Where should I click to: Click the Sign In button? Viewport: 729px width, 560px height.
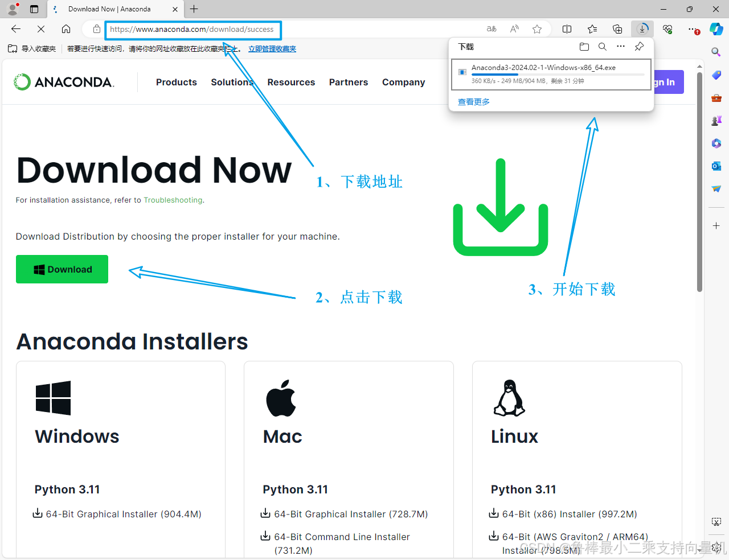(x=669, y=82)
